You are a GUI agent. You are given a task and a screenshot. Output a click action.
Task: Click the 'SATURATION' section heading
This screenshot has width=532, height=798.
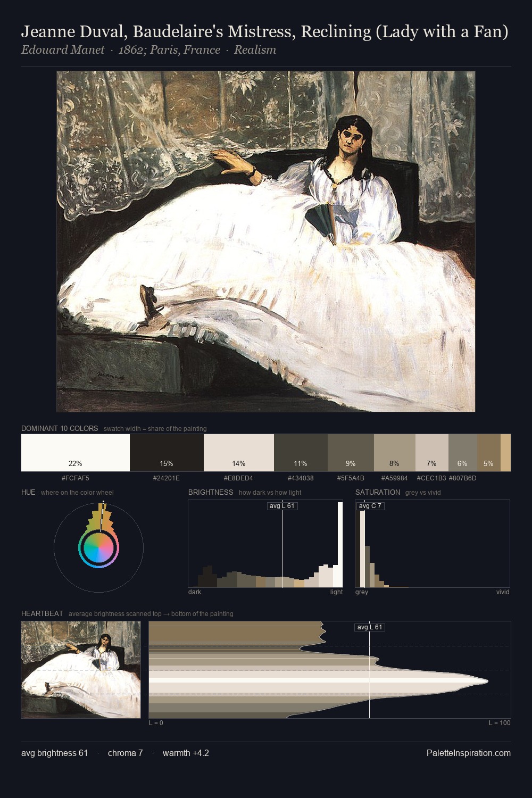click(378, 492)
